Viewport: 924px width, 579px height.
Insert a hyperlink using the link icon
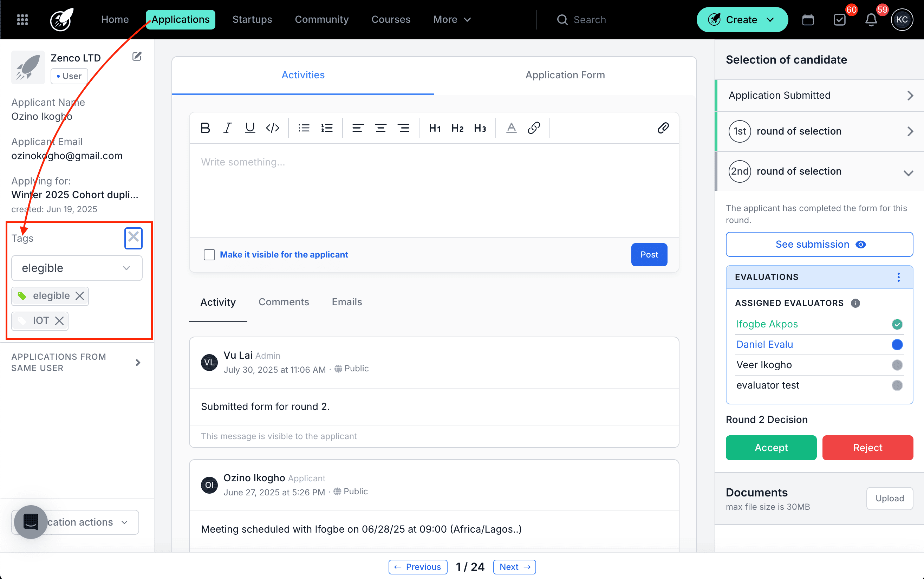tap(534, 128)
